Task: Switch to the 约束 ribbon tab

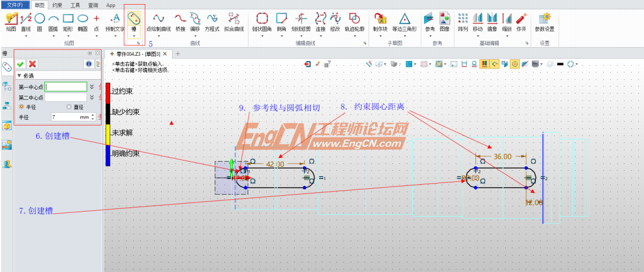Action: [57, 5]
